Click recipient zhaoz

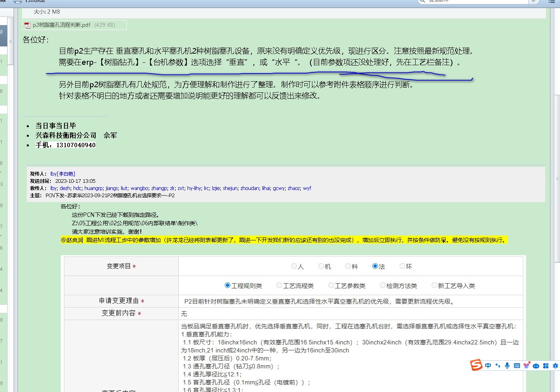coord(294,188)
